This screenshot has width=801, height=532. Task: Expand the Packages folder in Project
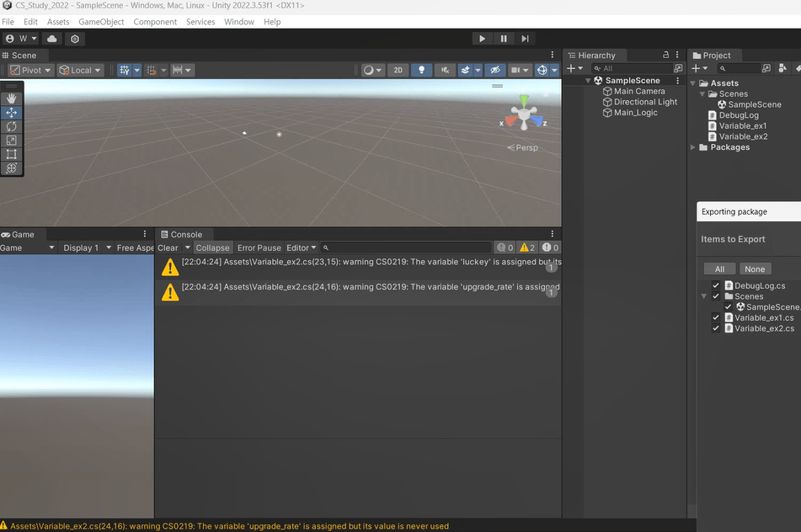pyautogui.click(x=692, y=147)
